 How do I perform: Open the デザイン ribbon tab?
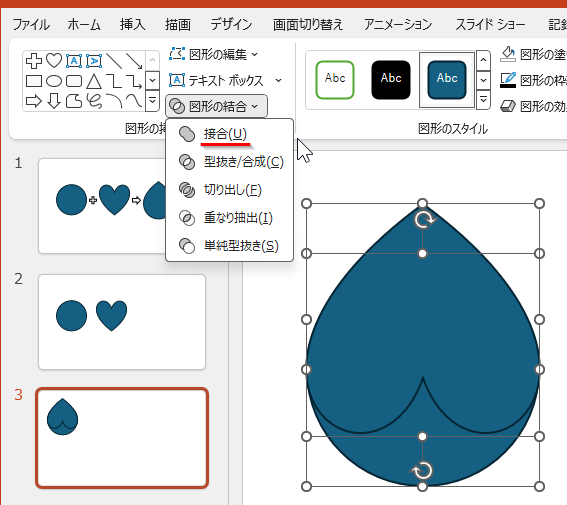(x=231, y=25)
